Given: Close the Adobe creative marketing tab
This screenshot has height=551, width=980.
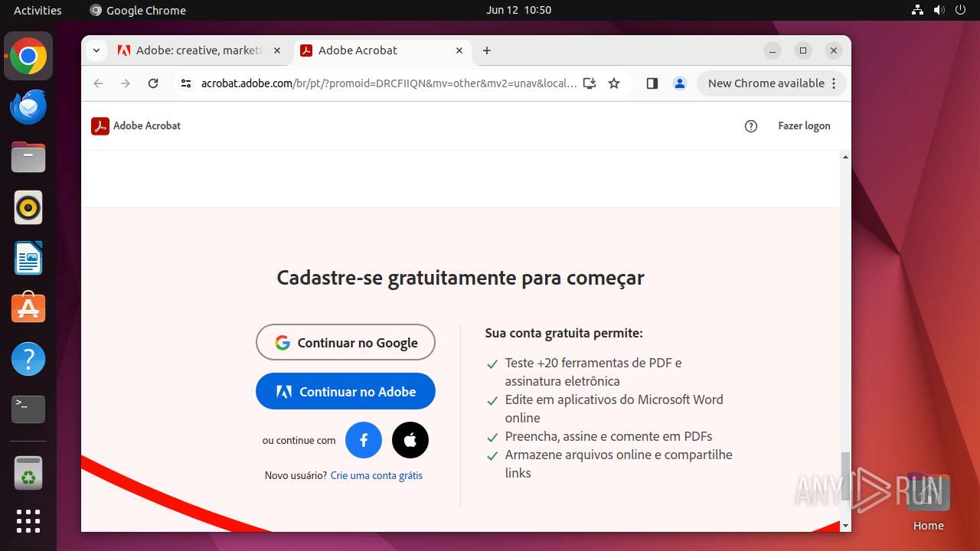Looking at the screenshot, I should [277, 51].
